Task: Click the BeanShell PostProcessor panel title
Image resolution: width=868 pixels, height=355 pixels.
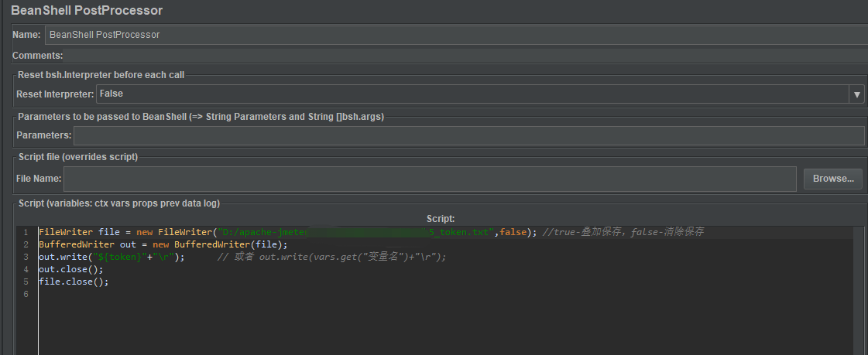Action: 87,11
